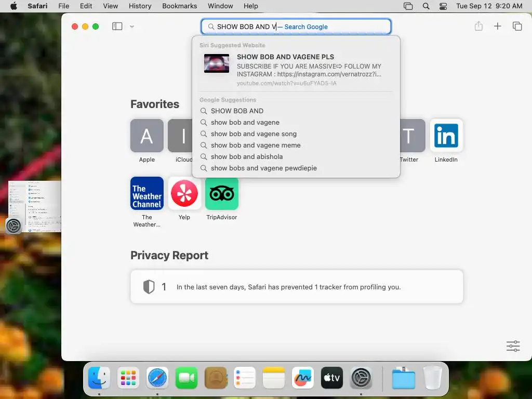Open the Yelp favorite tile
Screen dimensions: 532x399
click(x=184, y=193)
